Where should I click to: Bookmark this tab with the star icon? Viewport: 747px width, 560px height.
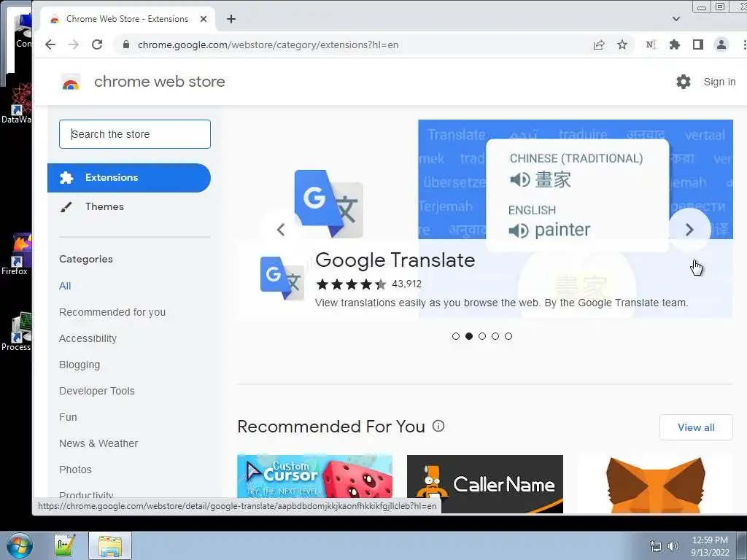(622, 44)
